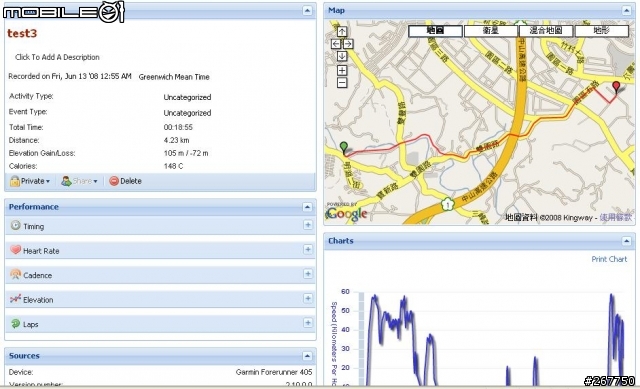This screenshot has height=389, width=640.
Task: Expand the Laps section
Action: 308,323
